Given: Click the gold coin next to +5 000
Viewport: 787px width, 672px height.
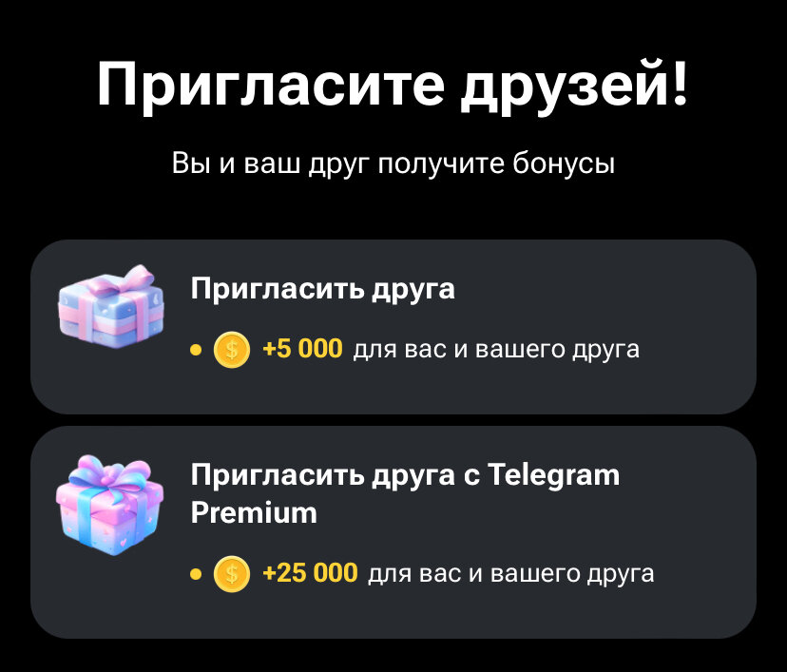Looking at the screenshot, I should tap(232, 350).
